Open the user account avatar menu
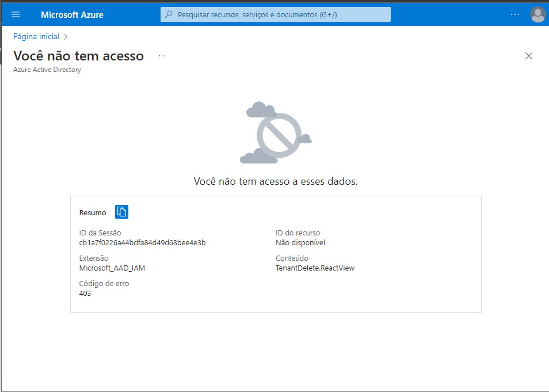The width and height of the screenshot is (549, 392). [x=538, y=14]
